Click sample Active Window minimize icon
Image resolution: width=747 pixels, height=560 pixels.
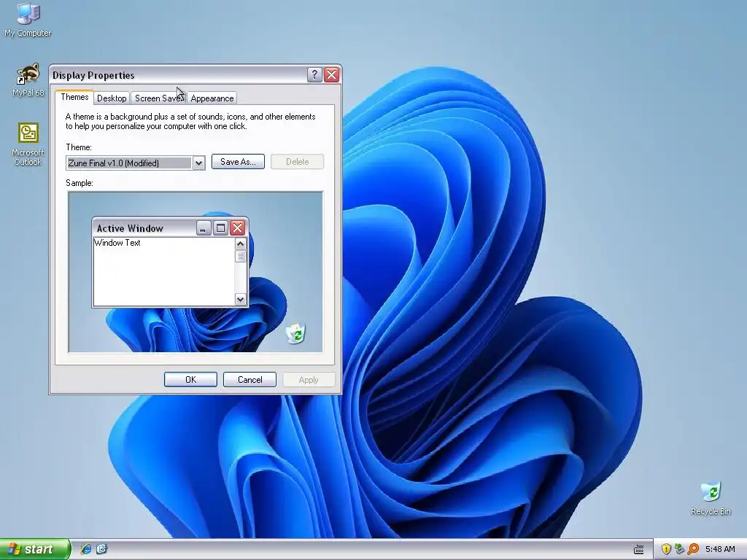204,228
